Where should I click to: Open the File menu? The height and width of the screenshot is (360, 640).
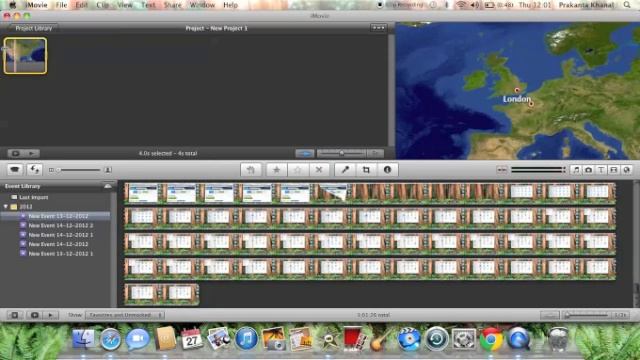click(61, 5)
